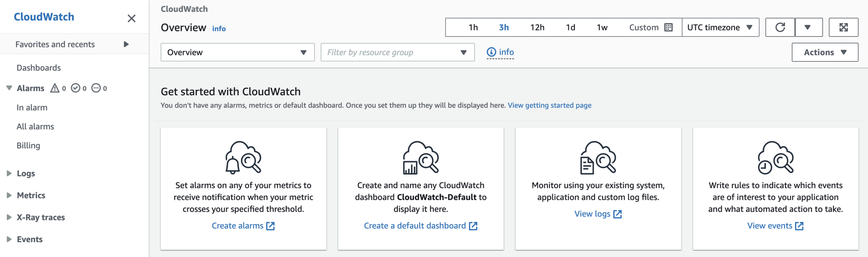The image size is (868, 257).
Task: Click the events clock cloud illustration
Action: [776, 157]
